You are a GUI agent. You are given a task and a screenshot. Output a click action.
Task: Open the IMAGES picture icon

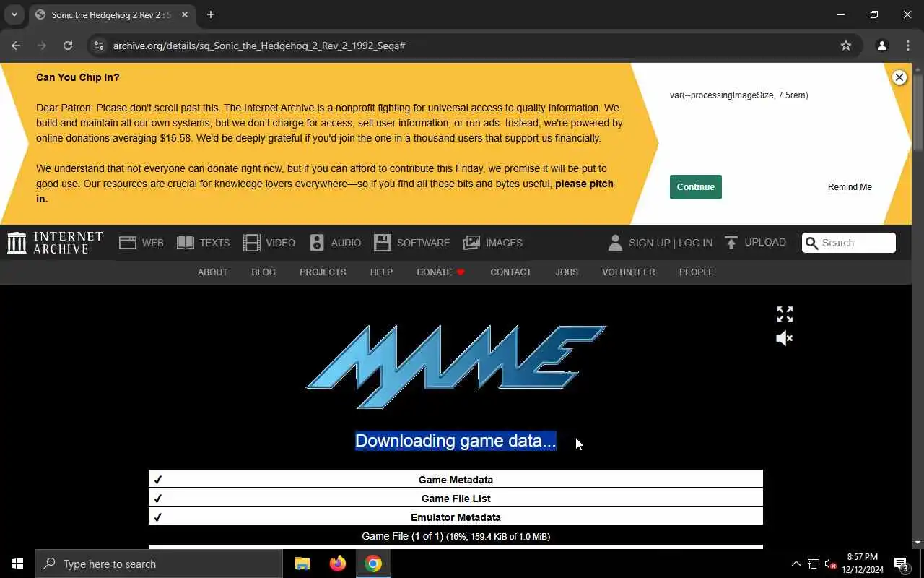click(x=471, y=243)
